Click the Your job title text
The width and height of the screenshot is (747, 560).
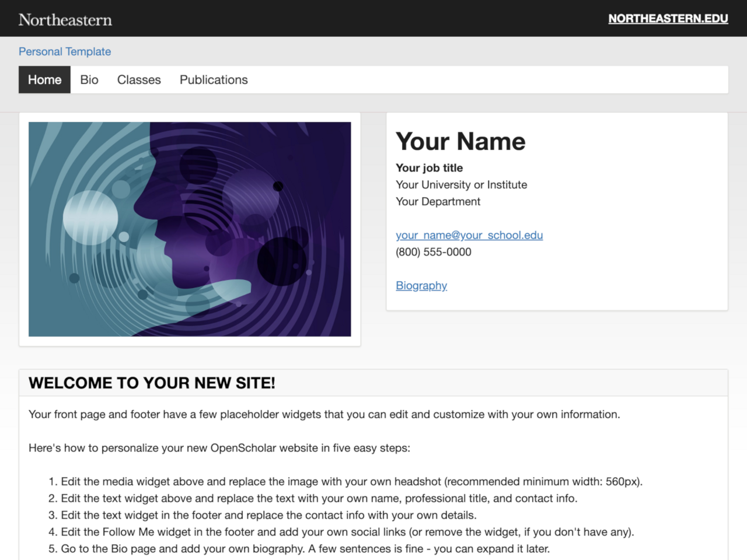pyautogui.click(x=429, y=168)
